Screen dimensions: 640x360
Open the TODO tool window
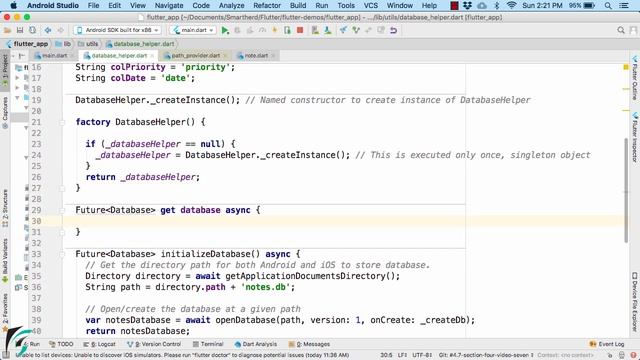(61, 344)
